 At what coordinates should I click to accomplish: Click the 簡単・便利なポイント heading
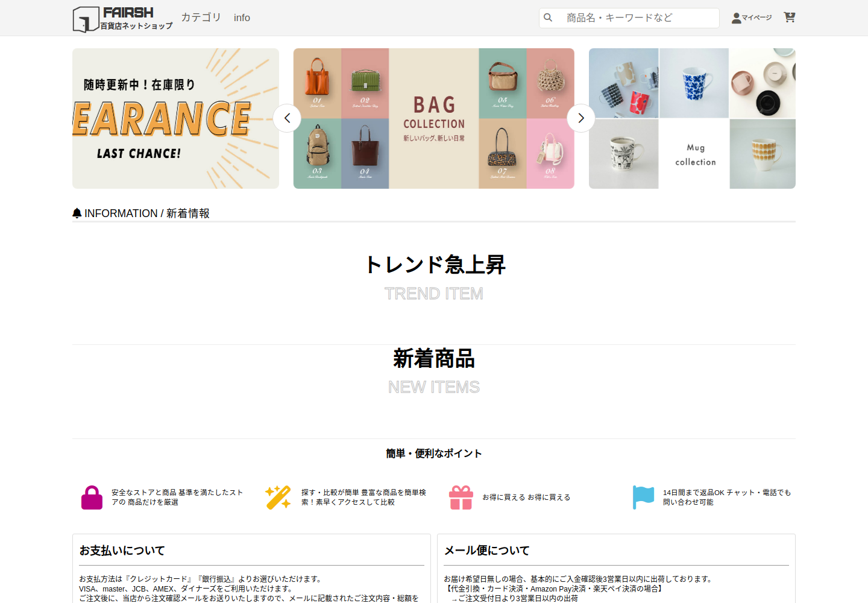coord(434,453)
